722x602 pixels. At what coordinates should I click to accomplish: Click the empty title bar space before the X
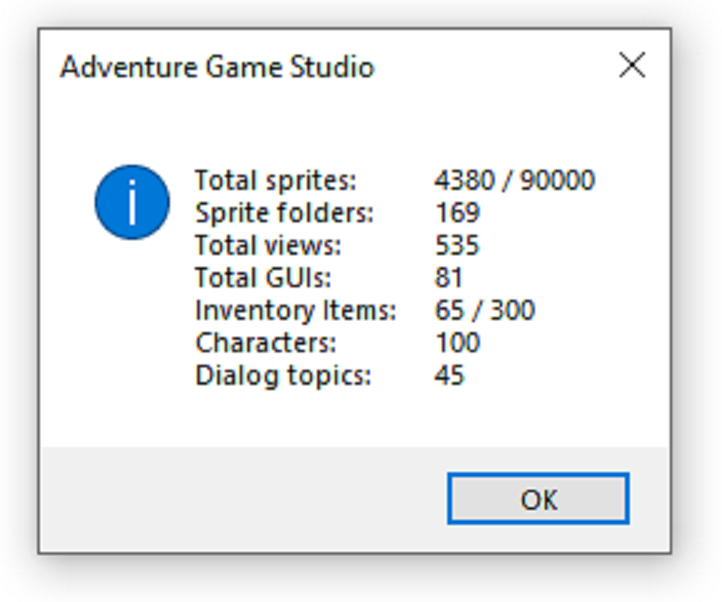pyautogui.click(x=490, y=68)
